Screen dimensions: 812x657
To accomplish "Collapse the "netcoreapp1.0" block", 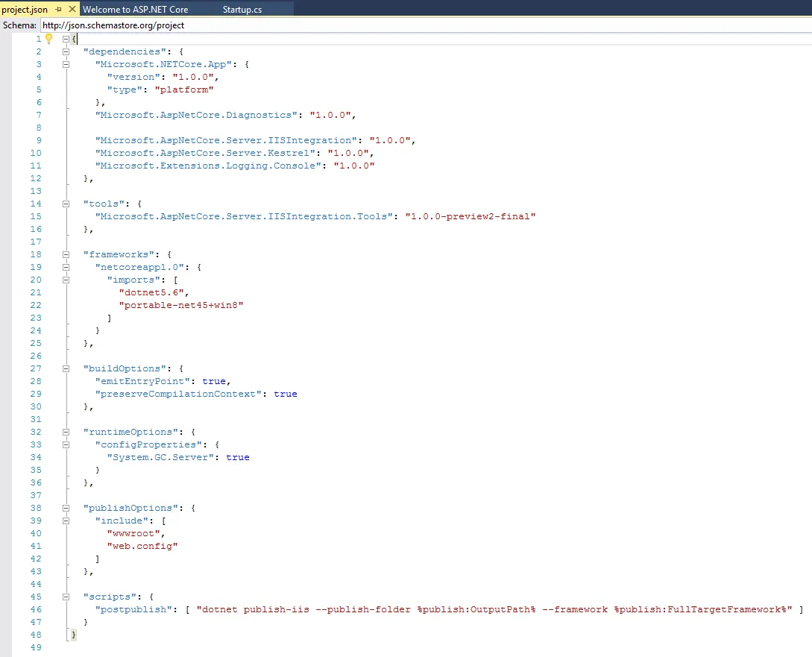I will (66, 267).
